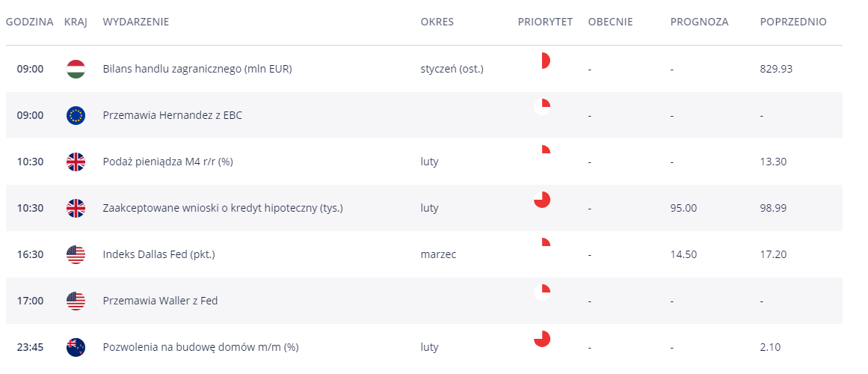Click the PRIORYTET column header
The width and height of the screenshot is (868, 374).
(x=545, y=22)
